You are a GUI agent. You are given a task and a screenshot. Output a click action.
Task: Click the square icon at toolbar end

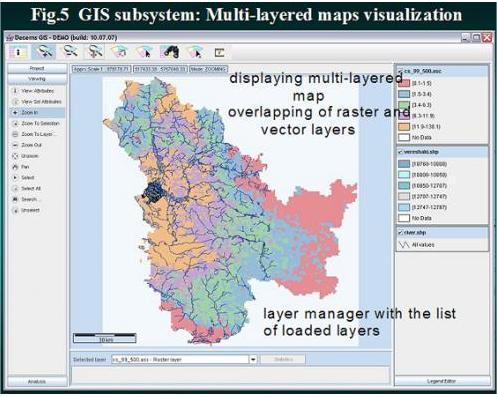pos(219,52)
